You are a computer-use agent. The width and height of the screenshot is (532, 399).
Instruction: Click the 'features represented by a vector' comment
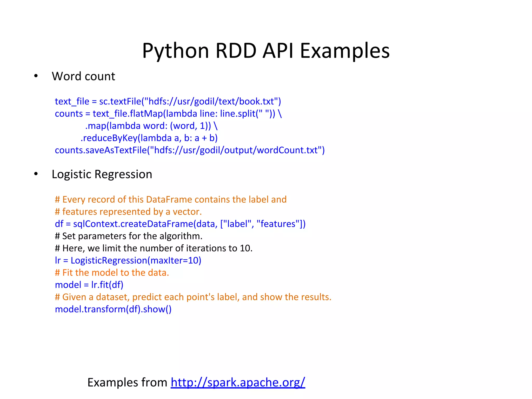128,212
